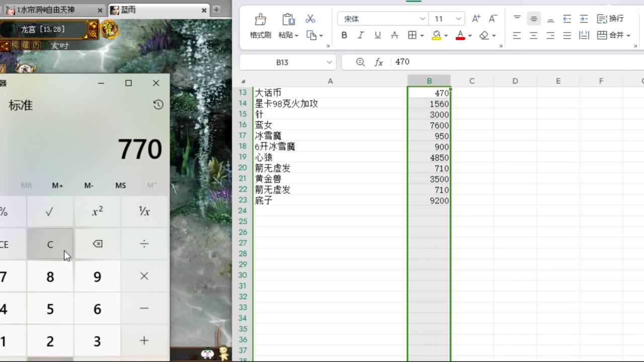
Task: Click the zoom magnifier icon in formula bar
Action: pos(360,62)
